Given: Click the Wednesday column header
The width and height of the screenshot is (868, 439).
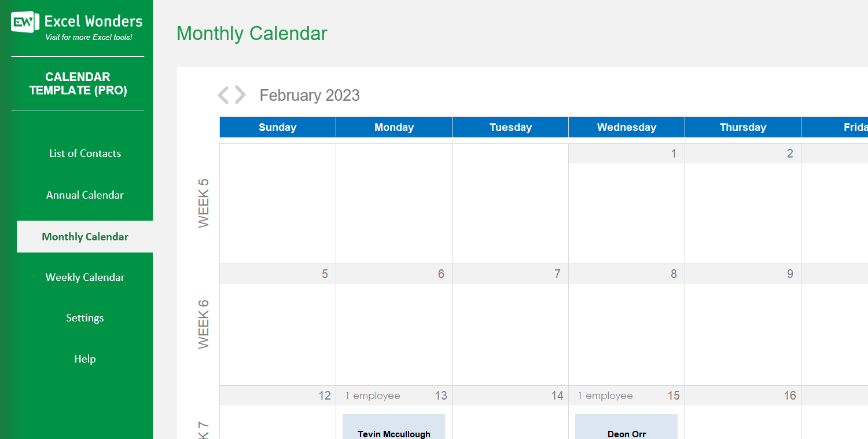Looking at the screenshot, I should click(627, 127).
